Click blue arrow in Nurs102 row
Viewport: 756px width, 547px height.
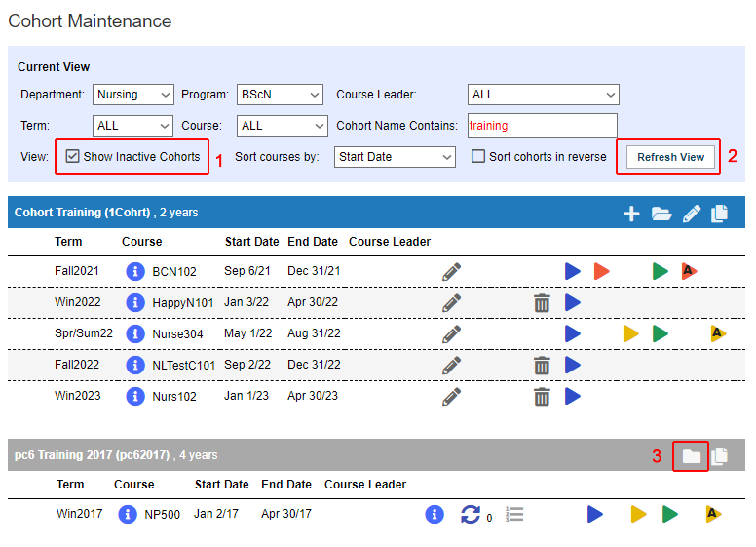572,396
